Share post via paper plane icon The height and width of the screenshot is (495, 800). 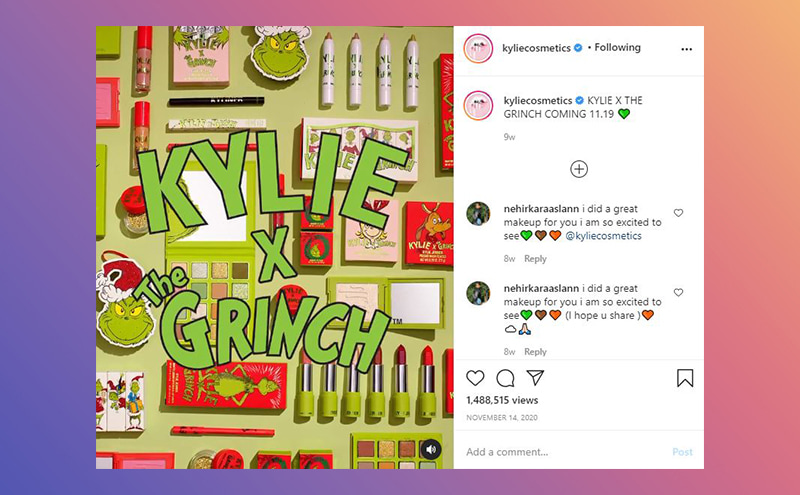point(535,378)
